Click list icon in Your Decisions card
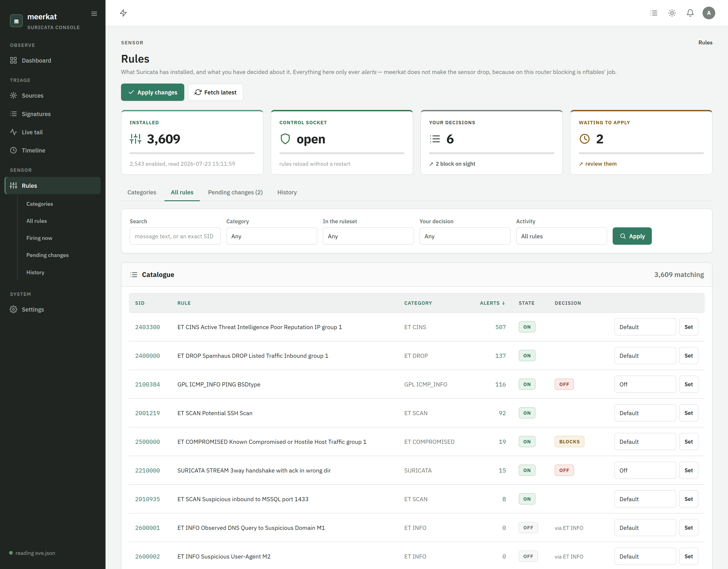This screenshot has height=569, width=728. [435, 139]
